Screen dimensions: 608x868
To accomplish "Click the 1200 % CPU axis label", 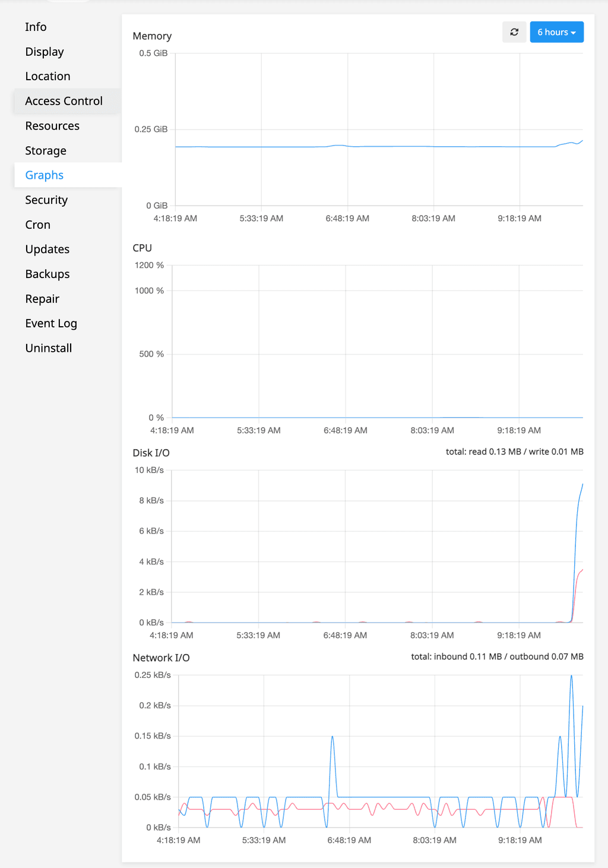I will [149, 265].
